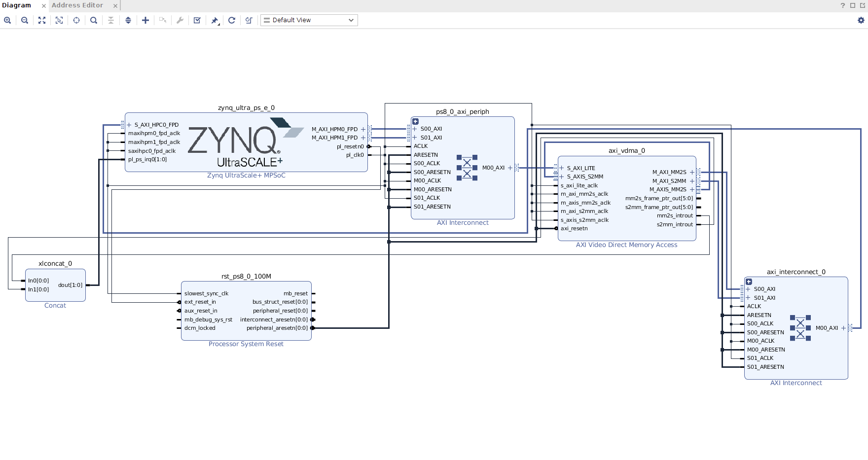The width and height of the screenshot is (868, 460).
Task: Click the Concat label under xlconcat_0
Action: (x=55, y=306)
